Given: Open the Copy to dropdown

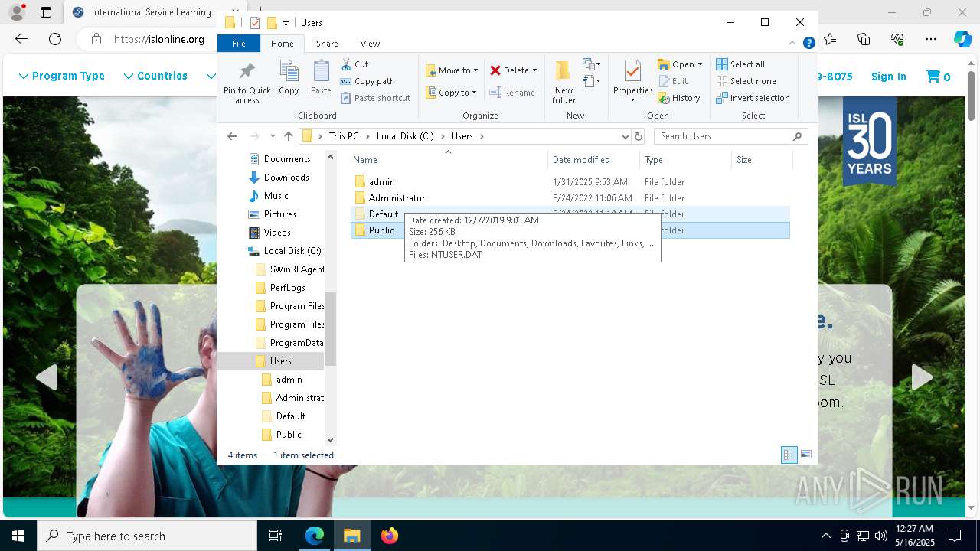Looking at the screenshot, I should (x=451, y=93).
